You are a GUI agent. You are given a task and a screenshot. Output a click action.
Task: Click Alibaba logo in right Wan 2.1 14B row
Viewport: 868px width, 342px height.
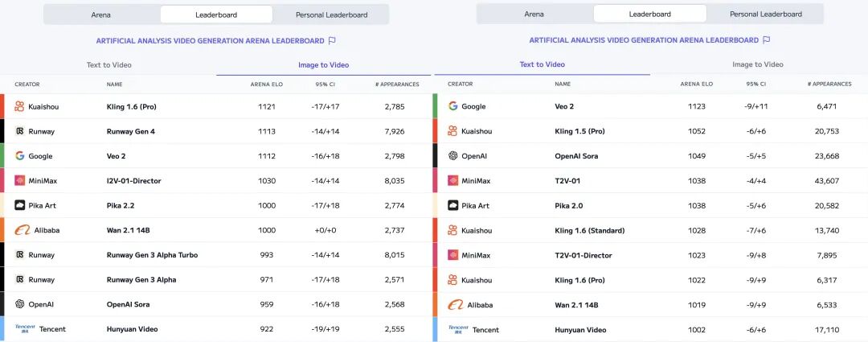(x=456, y=305)
